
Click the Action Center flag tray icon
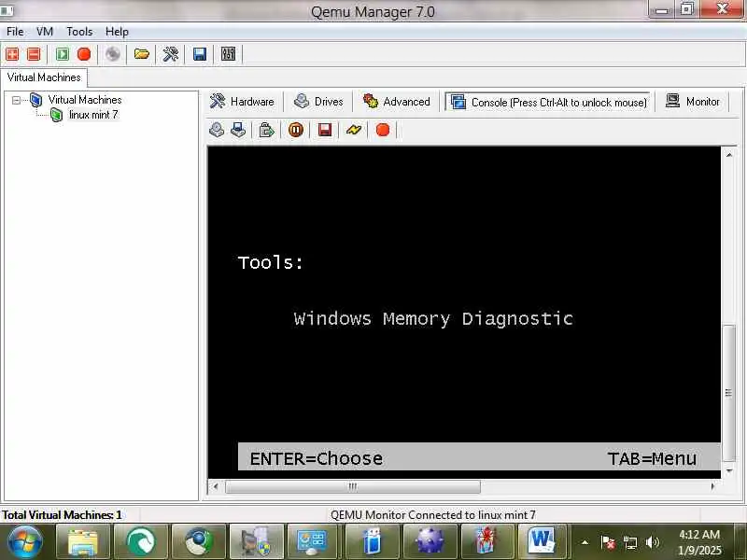point(608,542)
